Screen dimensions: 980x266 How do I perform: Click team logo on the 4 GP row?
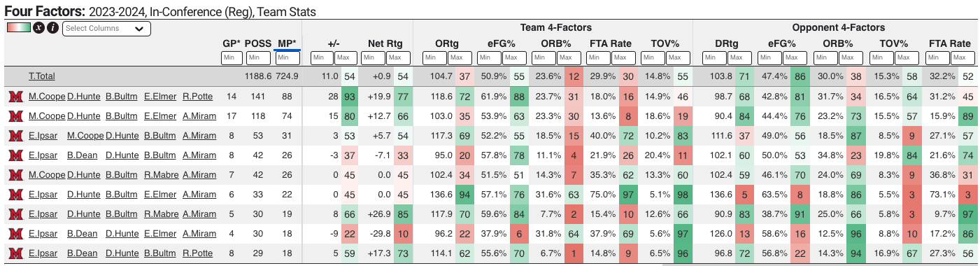pyautogui.click(x=14, y=233)
